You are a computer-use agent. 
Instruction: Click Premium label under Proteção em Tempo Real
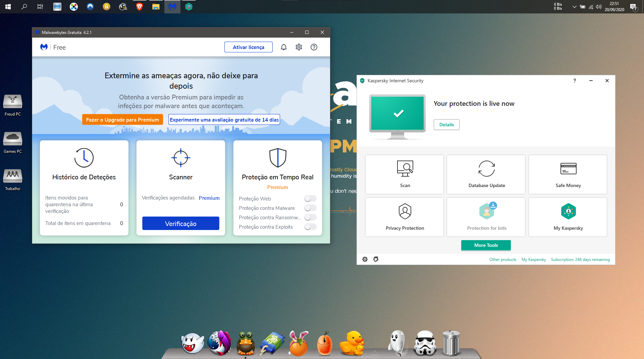click(278, 187)
